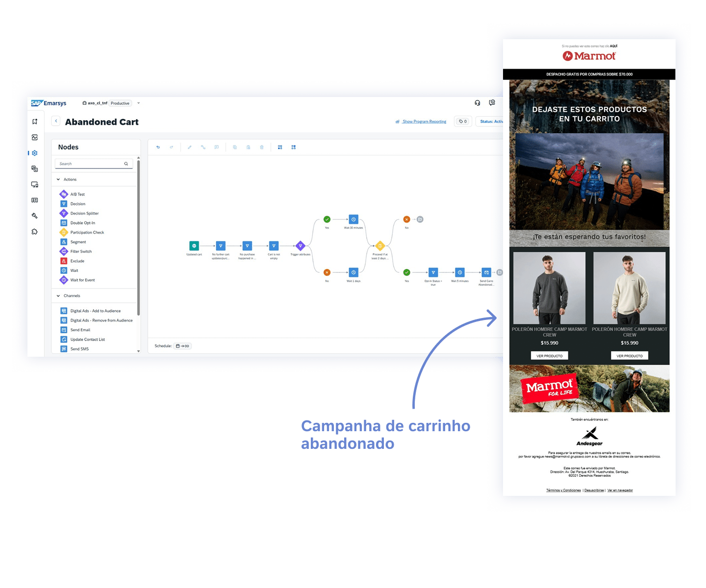Open the wrench tools icon in sidebar
This screenshot has height=588, width=706.
coord(35,216)
